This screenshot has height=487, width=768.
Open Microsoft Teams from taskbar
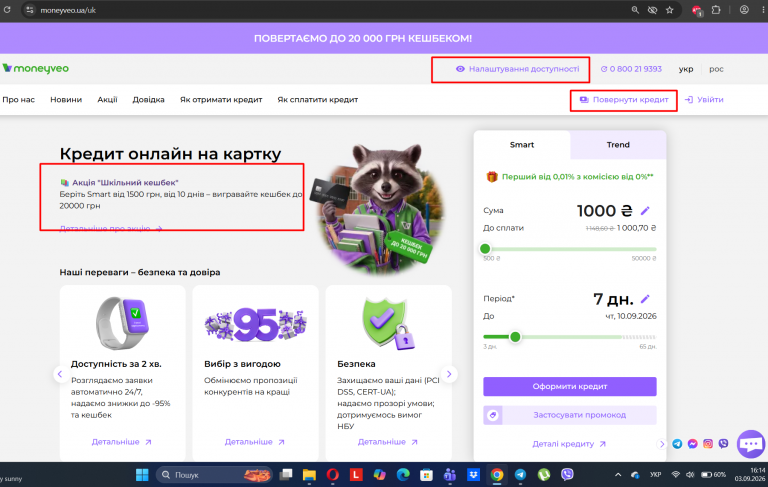click(x=450, y=475)
